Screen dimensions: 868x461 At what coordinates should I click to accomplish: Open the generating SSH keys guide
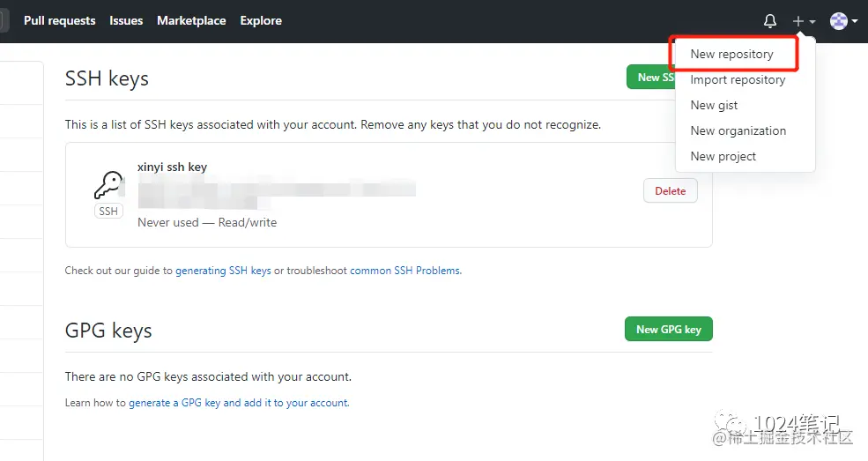223,271
